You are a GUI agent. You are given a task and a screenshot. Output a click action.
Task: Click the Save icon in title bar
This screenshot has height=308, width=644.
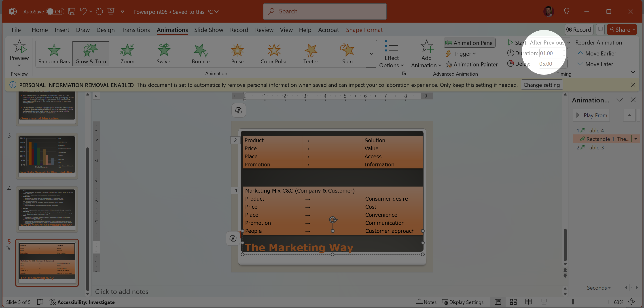pos(72,11)
